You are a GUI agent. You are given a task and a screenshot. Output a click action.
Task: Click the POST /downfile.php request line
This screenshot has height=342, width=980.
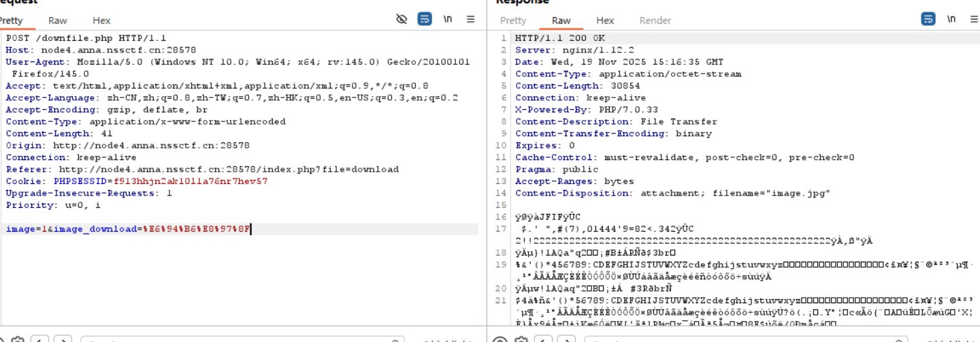pos(86,38)
